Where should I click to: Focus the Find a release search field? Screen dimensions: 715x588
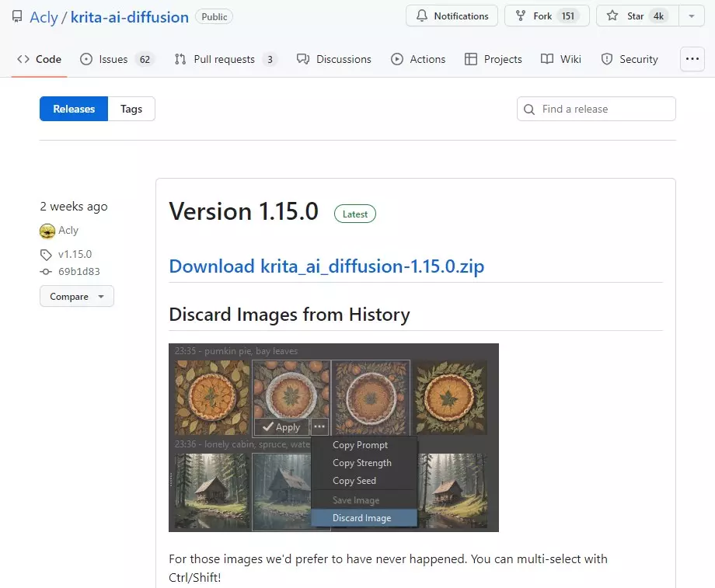click(596, 109)
